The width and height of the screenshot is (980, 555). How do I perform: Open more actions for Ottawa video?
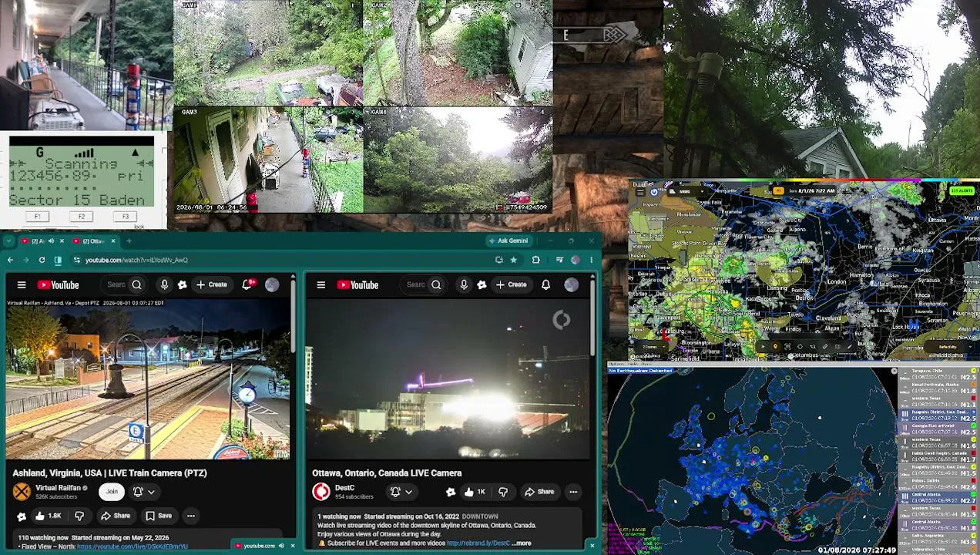click(573, 492)
